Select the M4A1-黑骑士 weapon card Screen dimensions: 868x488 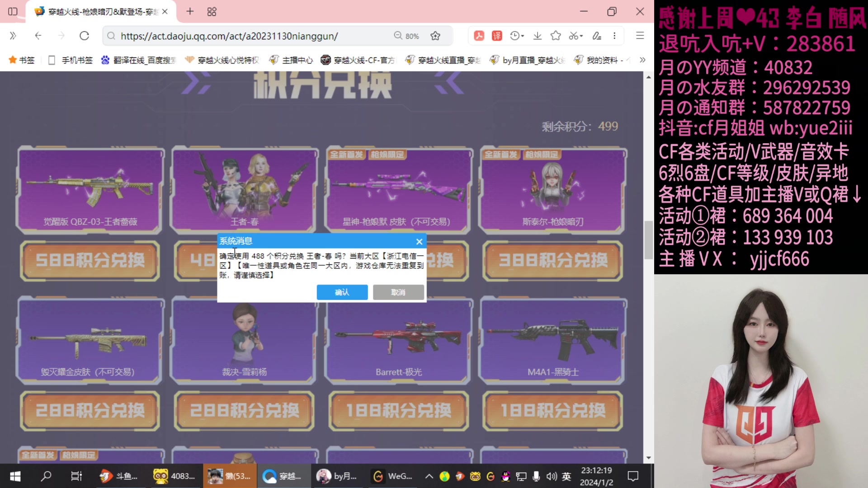tap(553, 340)
